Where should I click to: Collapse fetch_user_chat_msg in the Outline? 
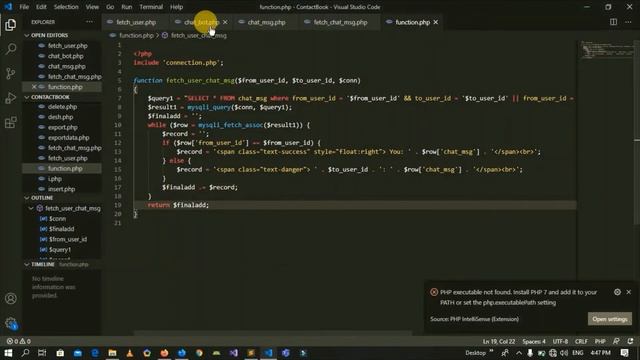(x=31, y=208)
